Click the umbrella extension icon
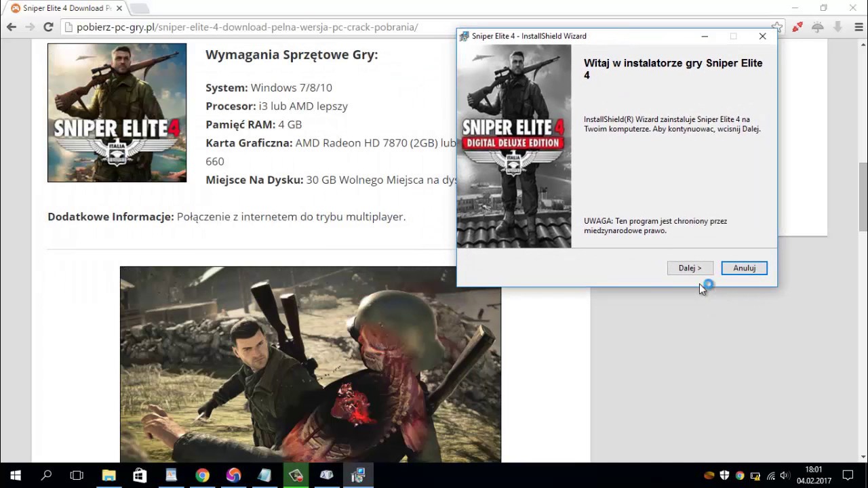 pyautogui.click(x=818, y=27)
